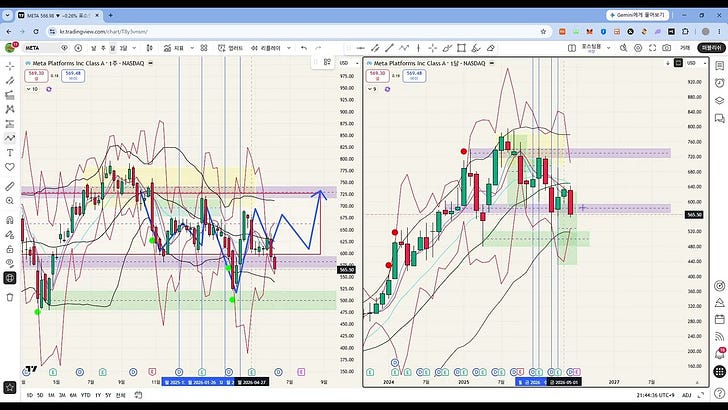Select the eraser favorite tool
The image size is (728, 410).
(490, 48)
